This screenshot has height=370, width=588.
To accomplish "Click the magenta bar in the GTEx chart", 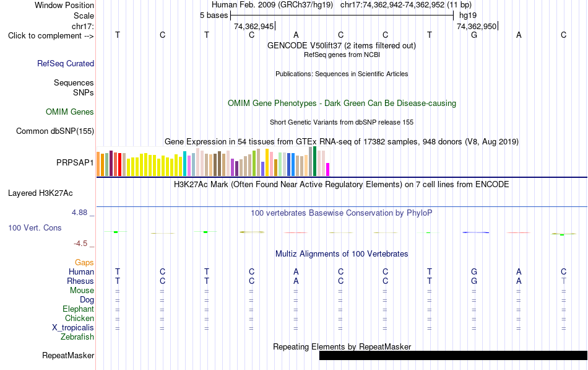I will [x=328, y=169].
